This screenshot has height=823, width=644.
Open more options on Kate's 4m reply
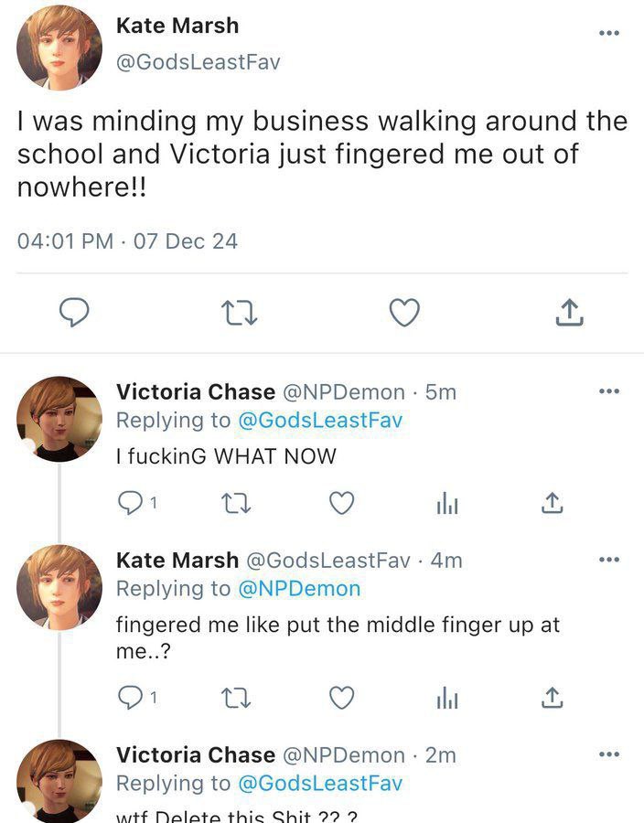click(609, 560)
